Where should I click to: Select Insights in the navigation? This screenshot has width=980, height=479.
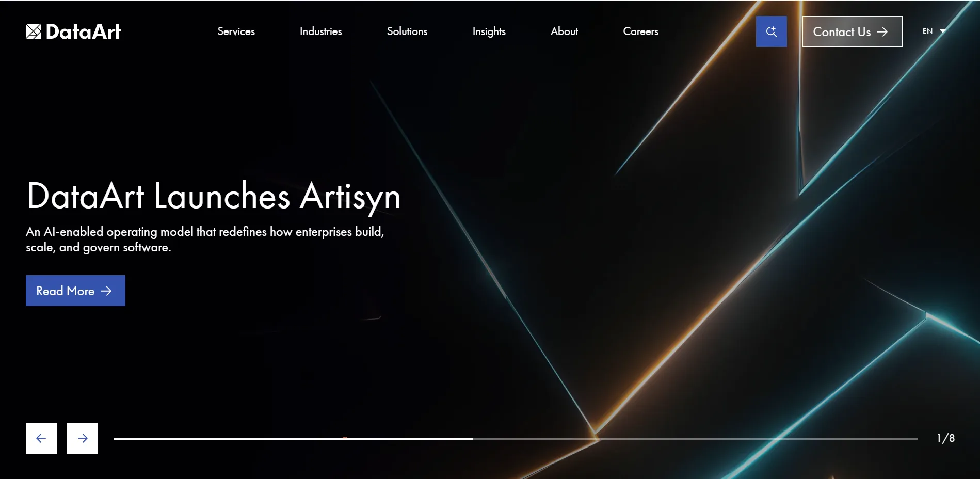[488, 31]
